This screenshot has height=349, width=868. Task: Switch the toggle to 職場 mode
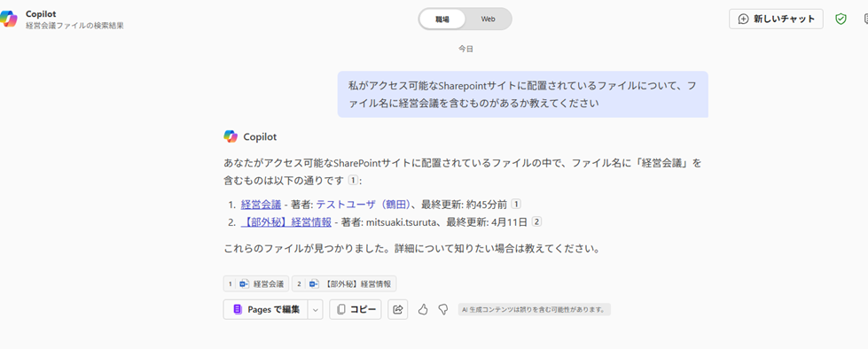pyautogui.click(x=442, y=19)
